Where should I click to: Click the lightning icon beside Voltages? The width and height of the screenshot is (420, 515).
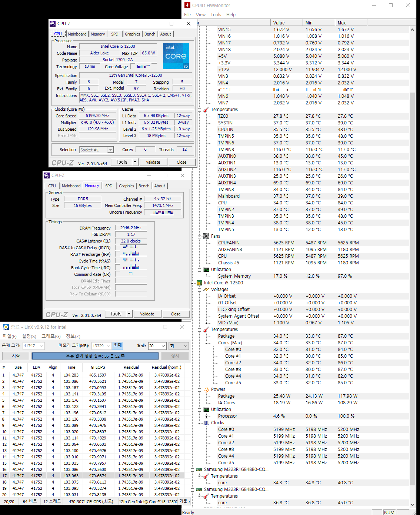tap(206, 290)
